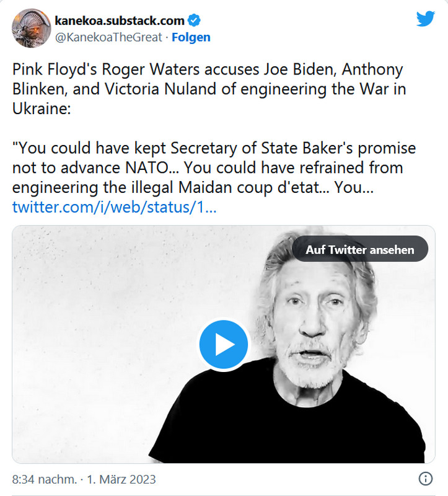The image size is (448, 496).
Task: Click the blue verified badge
Action: (x=194, y=21)
